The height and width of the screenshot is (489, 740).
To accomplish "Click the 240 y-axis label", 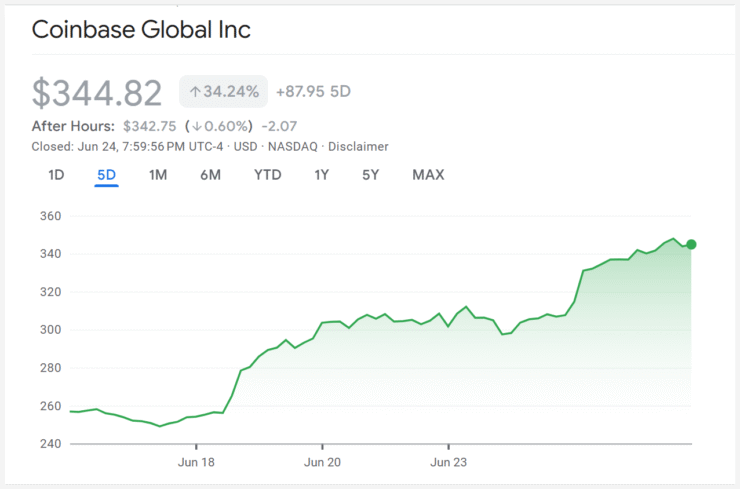I will pyautogui.click(x=50, y=444).
